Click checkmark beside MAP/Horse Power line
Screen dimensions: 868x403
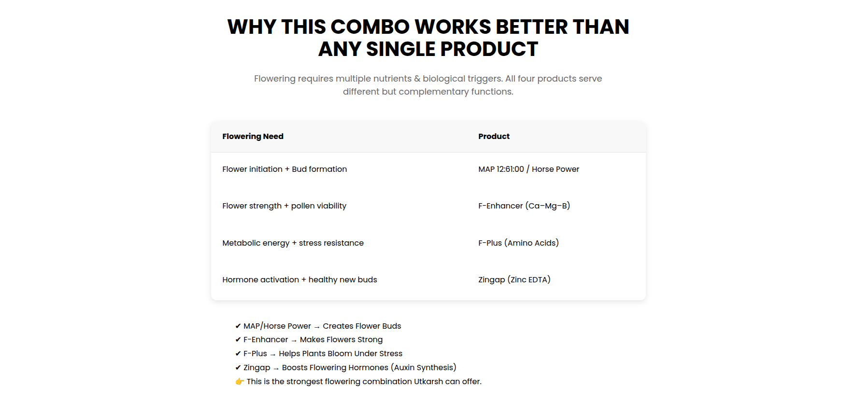[x=238, y=326]
